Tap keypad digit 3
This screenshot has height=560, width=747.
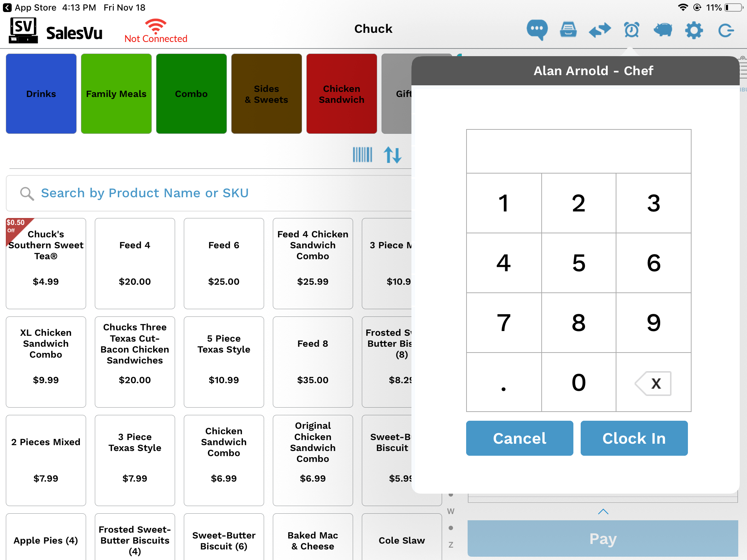coord(654,203)
